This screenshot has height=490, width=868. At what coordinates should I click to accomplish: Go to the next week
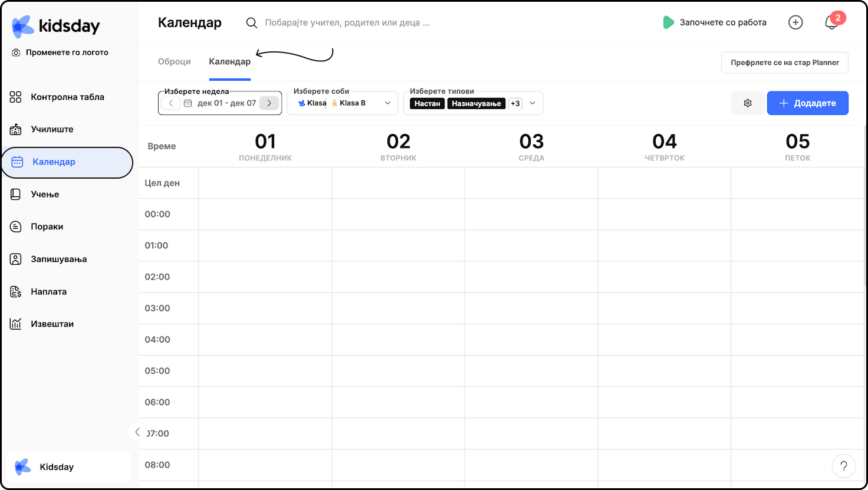(x=269, y=103)
